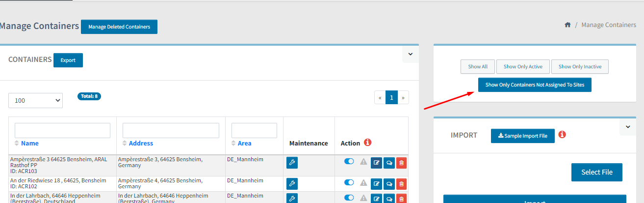The width and height of the screenshot is (644, 203).
Task: Download the Sample Import File
Action: click(523, 136)
